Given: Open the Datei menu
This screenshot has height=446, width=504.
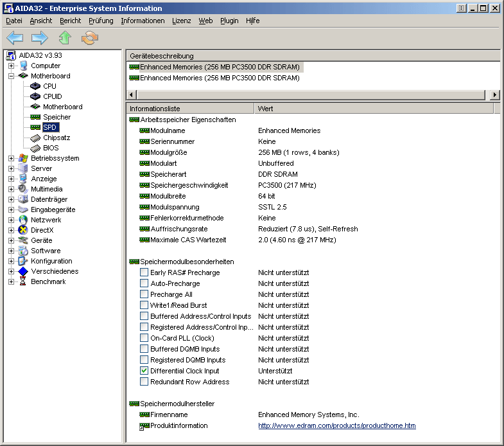Looking at the screenshot, I should [x=14, y=21].
